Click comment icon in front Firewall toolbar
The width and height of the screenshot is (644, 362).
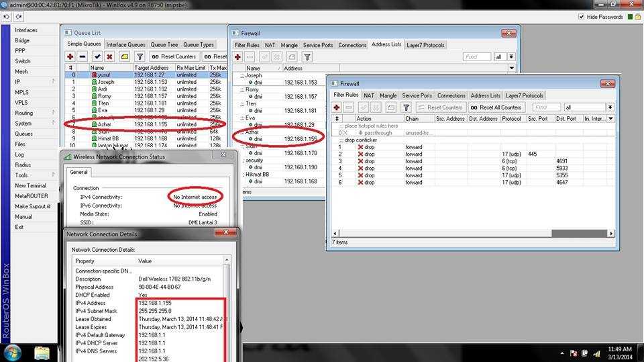click(391, 107)
